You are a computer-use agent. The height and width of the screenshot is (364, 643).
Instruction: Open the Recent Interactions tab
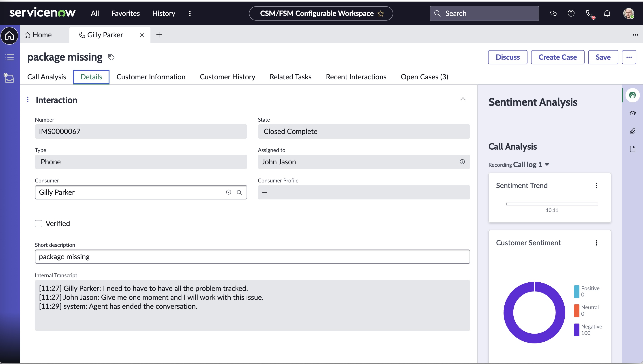point(356,77)
